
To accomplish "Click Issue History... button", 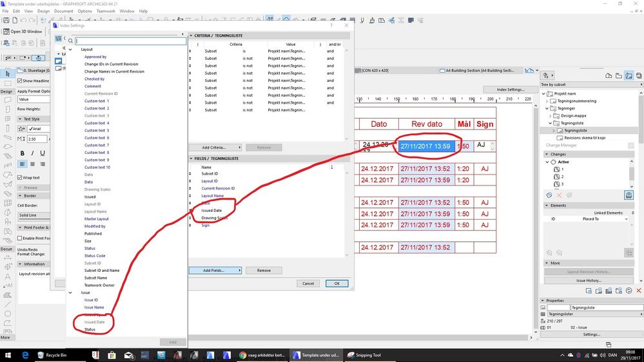I will coord(589,281).
